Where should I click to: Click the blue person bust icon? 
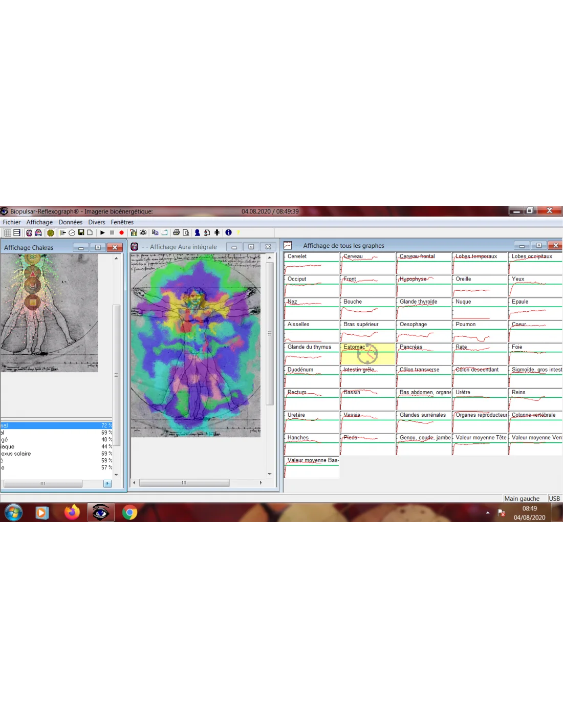[197, 232]
